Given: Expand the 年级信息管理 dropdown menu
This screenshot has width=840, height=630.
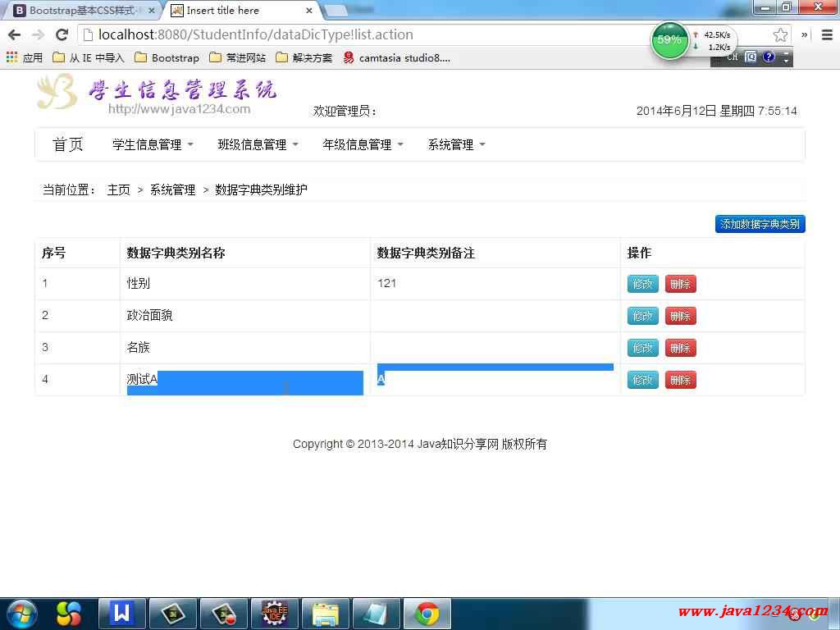Looking at the screenshot, I should coord(363,144).
